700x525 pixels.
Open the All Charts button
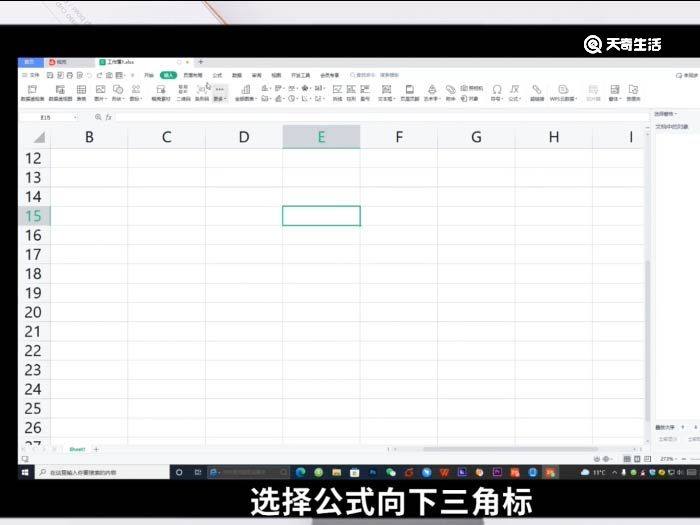pyautogui.click(x=246, y=92)
